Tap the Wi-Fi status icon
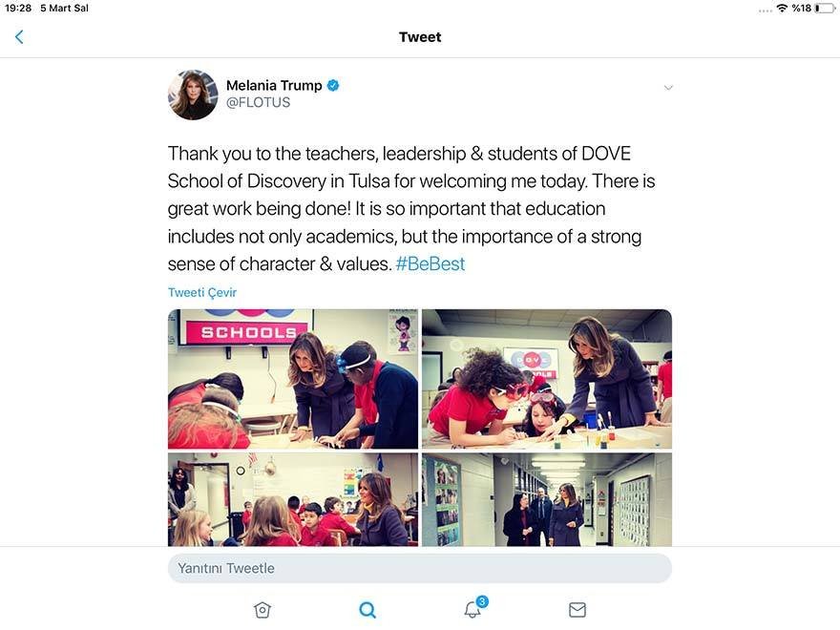840x630 pixels. pyautogui.click(x=782, y=8)
